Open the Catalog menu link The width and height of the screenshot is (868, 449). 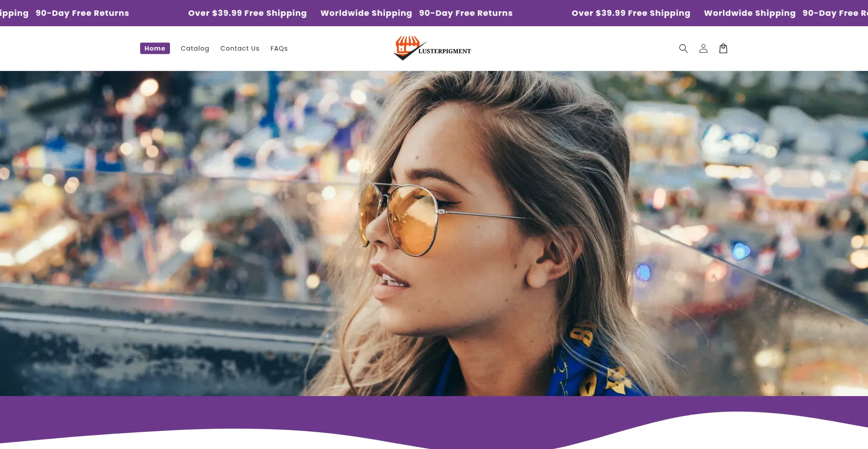[195, 48]
